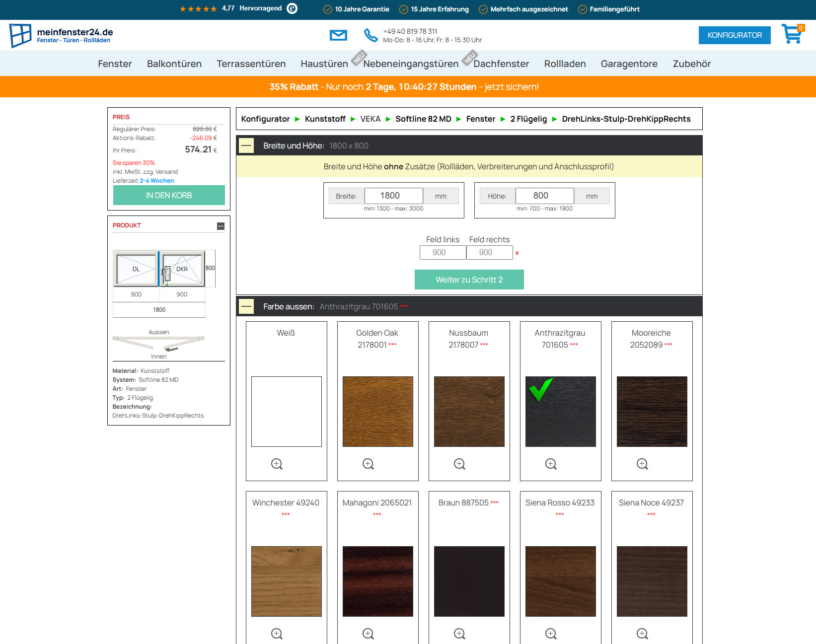The height and width of the screenshot is (644, 816).
Task: Select the Mooreiche color swatch
Action: [x=652, y=412]
